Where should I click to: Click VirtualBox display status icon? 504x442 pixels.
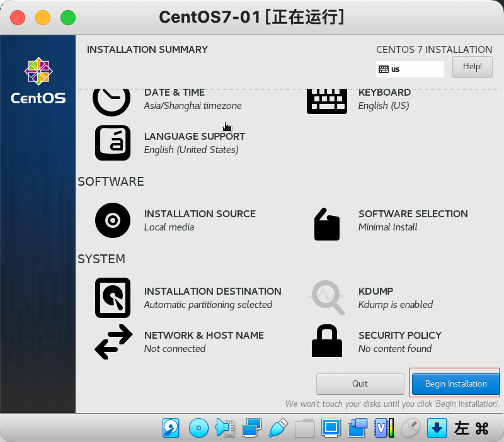(331, 428)
